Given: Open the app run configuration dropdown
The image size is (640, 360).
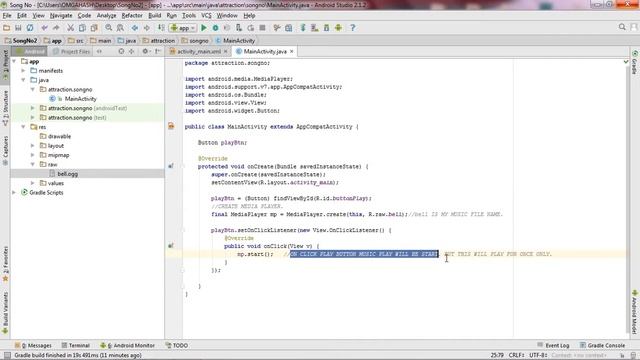Looking at the screenshot, I should pos(183,28).
